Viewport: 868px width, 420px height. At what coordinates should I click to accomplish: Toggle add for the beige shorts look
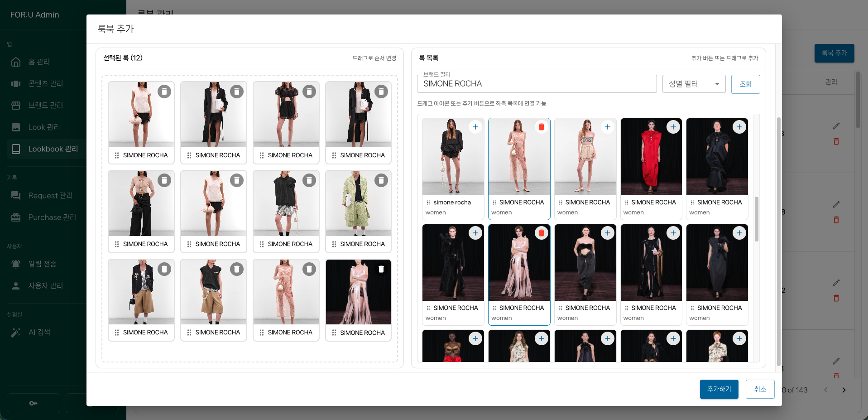[x=607, y=127]
